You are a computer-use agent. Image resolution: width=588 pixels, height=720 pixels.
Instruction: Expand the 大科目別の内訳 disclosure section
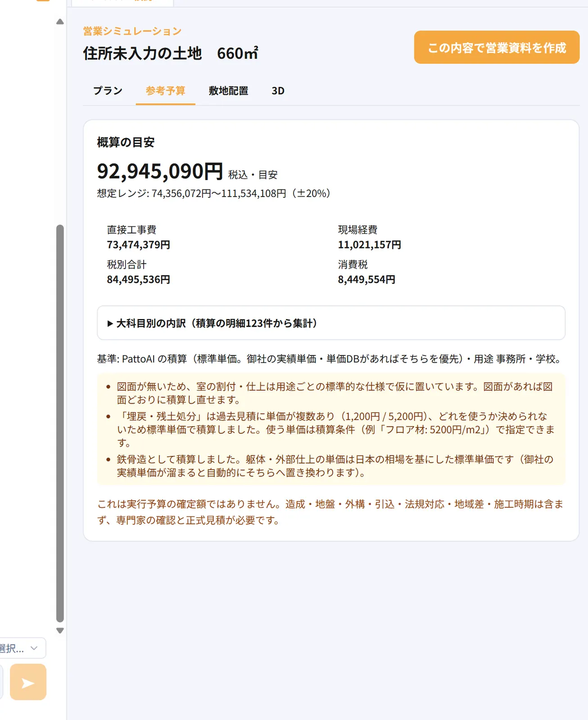tap(331, 323)
